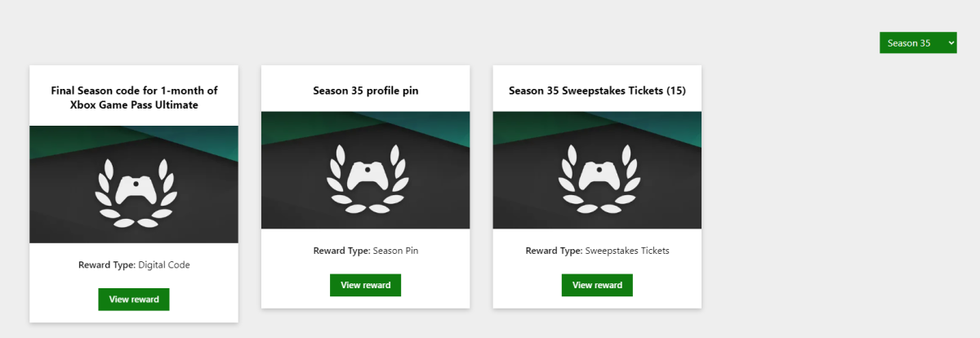Open the Season 35 dropdown
This screenshot has width=980, height=338.
(917, 43)
